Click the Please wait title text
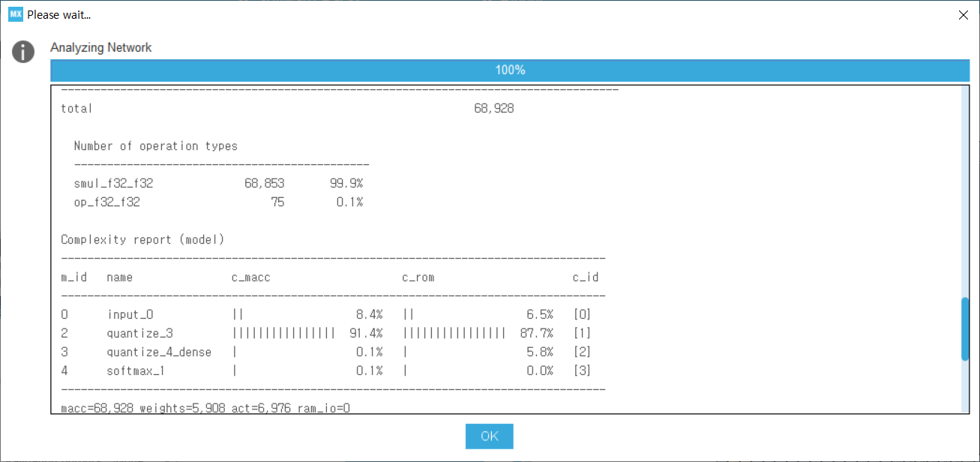Screen dimensions: 980x462 coord(58,15)
